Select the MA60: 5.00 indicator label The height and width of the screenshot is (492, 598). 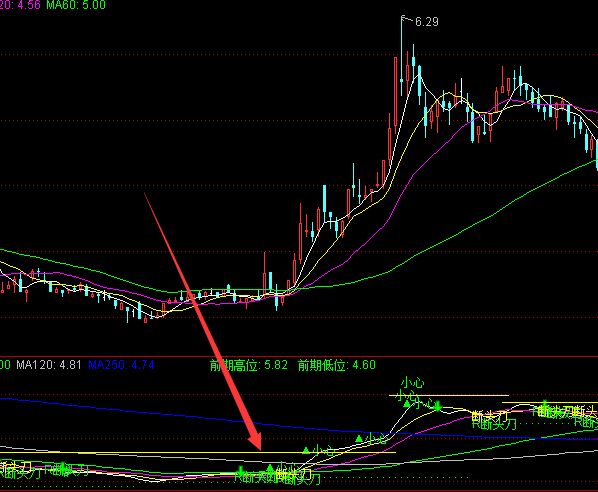76,5
